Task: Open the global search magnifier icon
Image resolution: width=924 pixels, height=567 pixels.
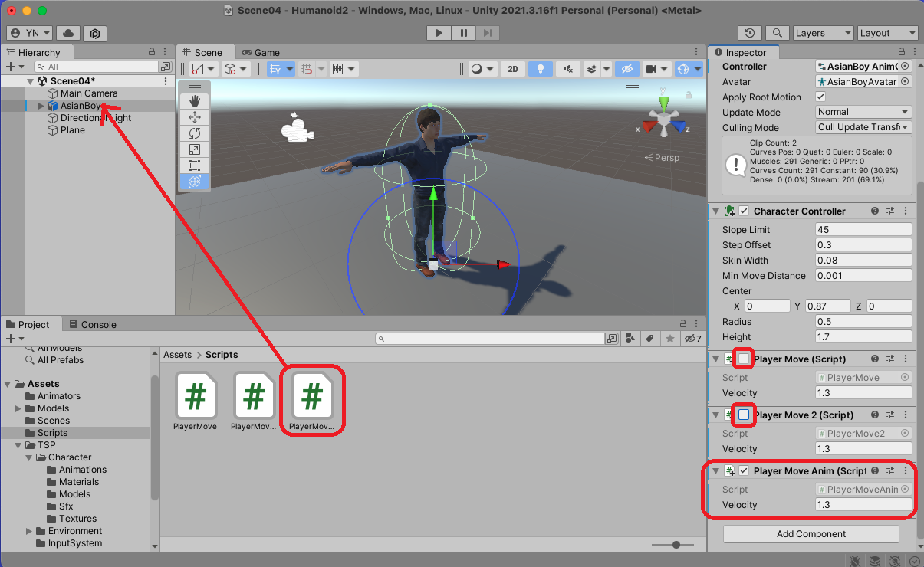Action: (777, 33)
